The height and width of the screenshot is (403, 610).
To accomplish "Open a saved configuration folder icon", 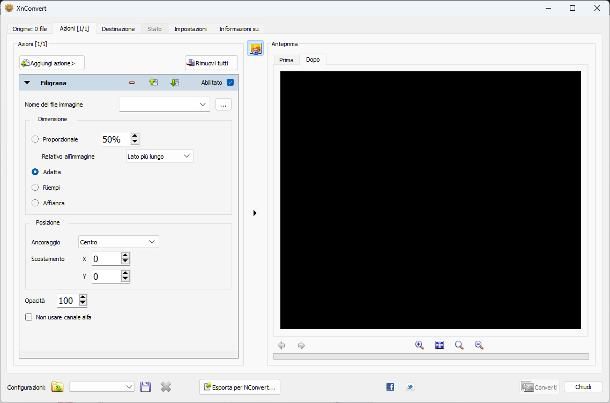I will pos(57,387).
